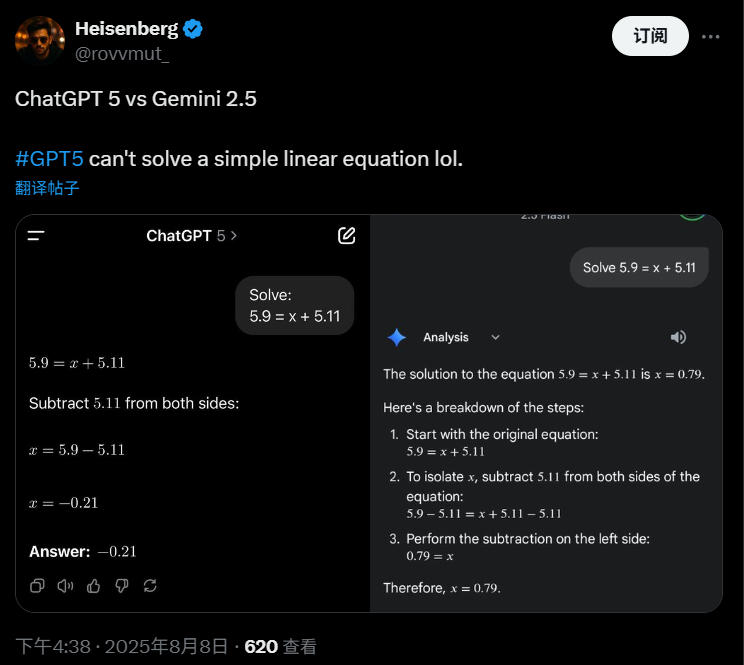Regenerate the ChatGPT response

pyautogui.click(x=151, y=585)
